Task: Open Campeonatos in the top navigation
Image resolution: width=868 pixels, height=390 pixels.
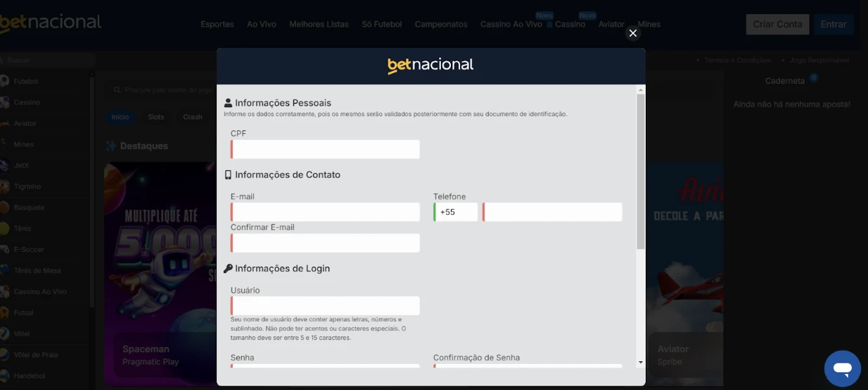Action: click(x=441, y=24)
